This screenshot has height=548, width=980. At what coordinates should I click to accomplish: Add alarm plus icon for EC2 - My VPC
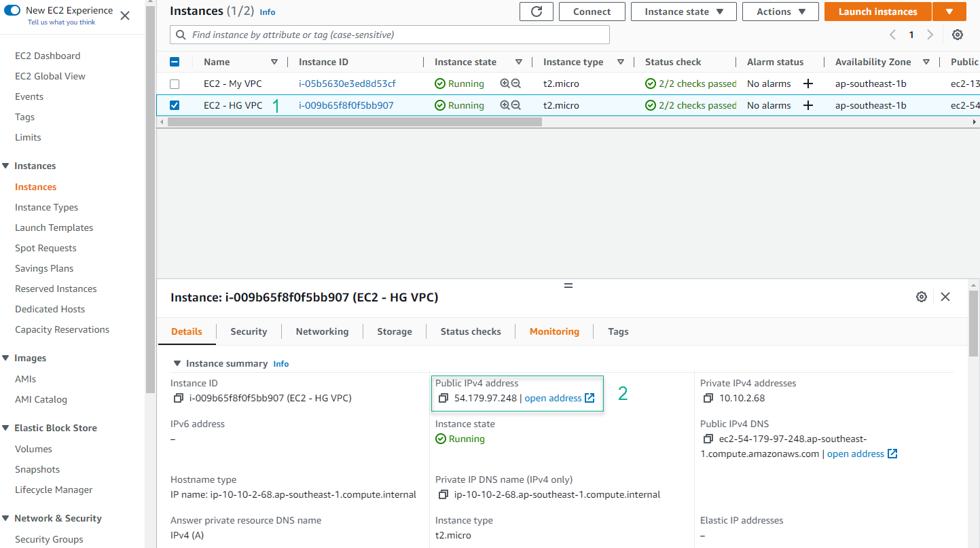point(808,84)
